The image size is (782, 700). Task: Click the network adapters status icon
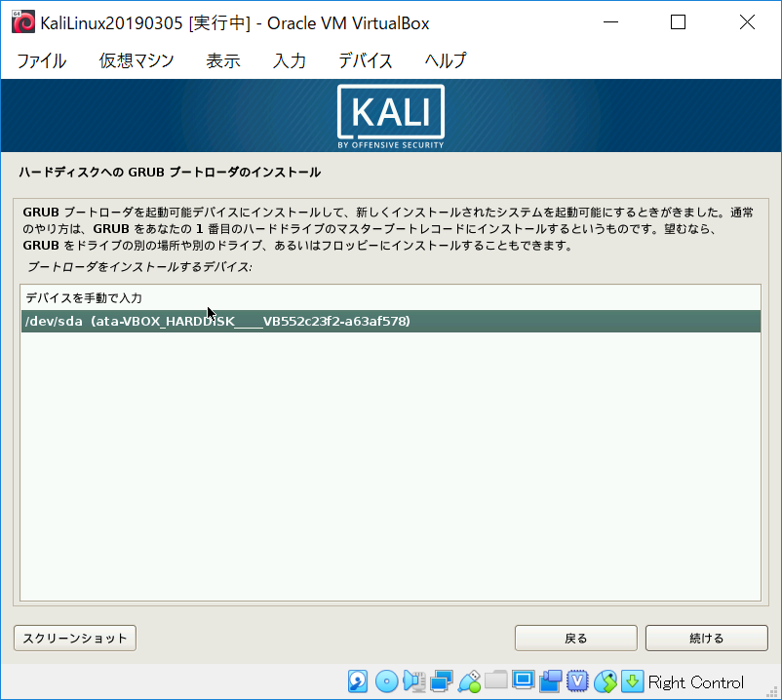(x=442, y=681)
